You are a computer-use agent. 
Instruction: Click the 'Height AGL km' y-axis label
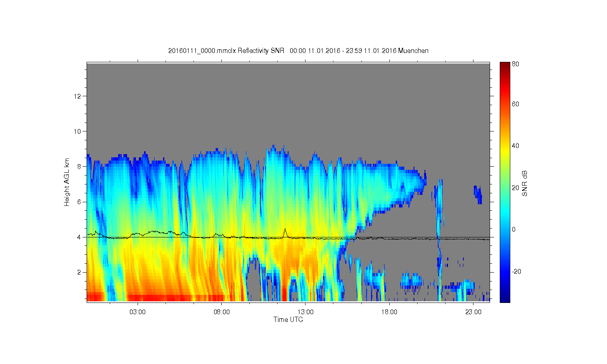[67, 182]
